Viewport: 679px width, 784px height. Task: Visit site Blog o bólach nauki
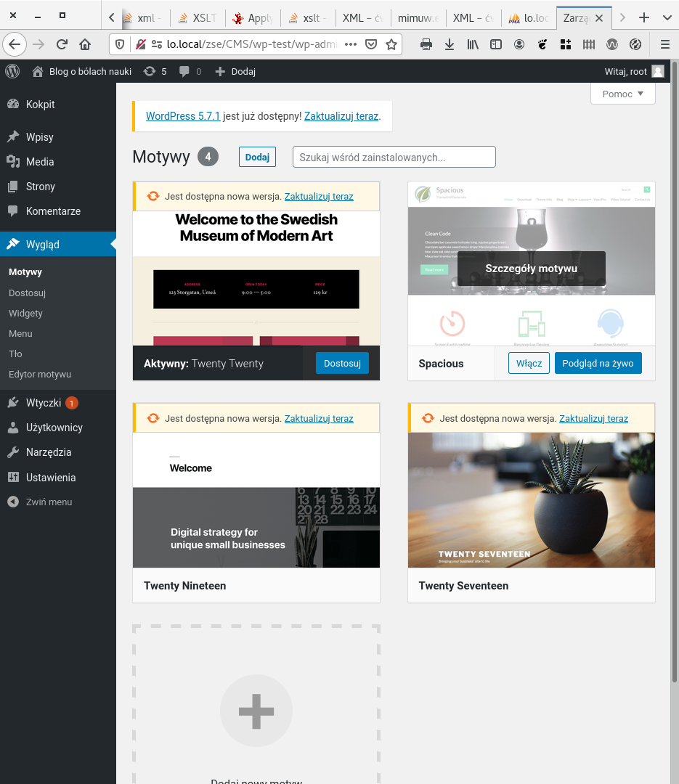[x=82, y=71]
